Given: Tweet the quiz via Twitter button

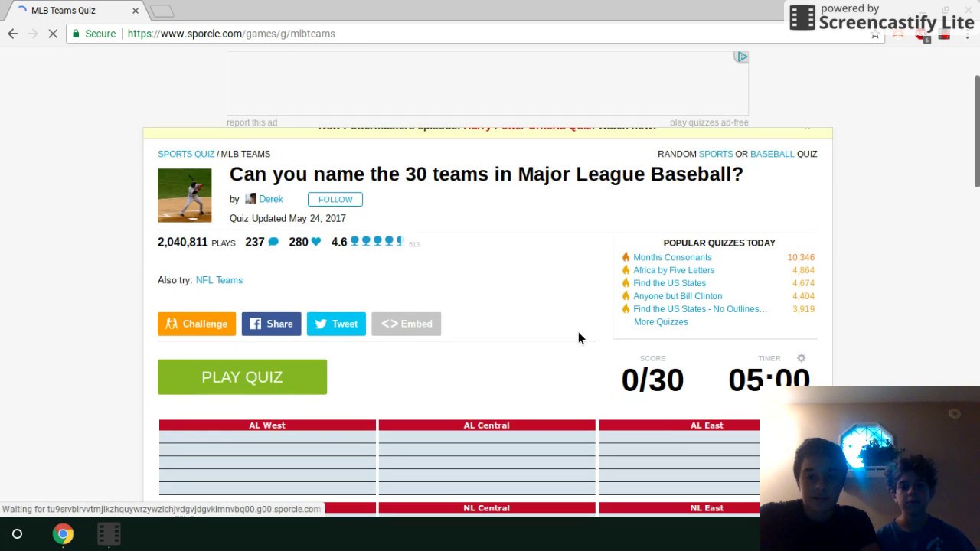Looking at the screenshot, I should [336, 324].
